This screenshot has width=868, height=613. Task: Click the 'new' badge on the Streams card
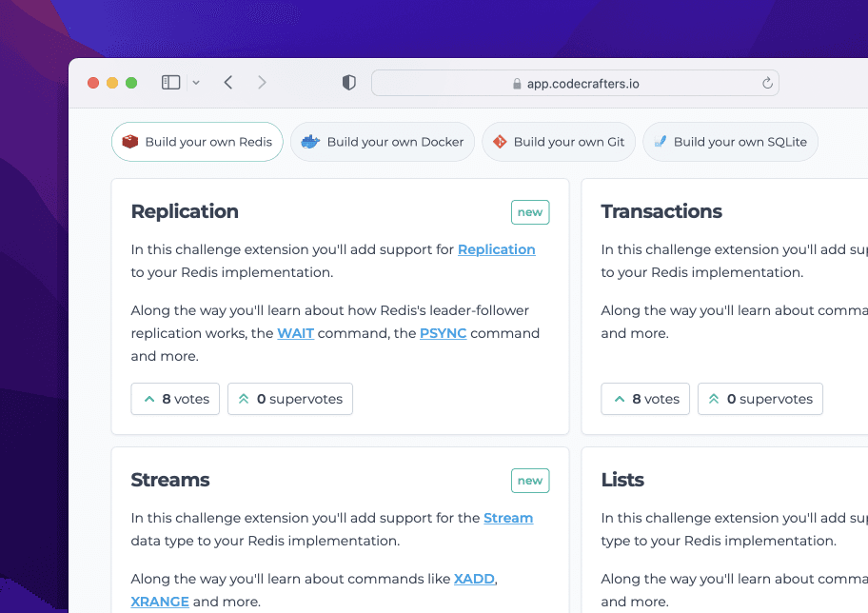(529, 480)
